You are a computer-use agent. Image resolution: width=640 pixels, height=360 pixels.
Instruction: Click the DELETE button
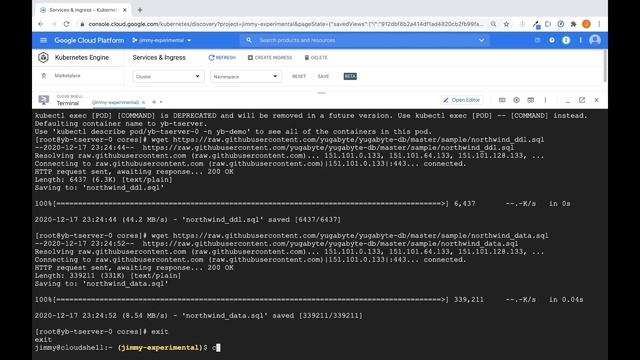click(x=316, y=58)
